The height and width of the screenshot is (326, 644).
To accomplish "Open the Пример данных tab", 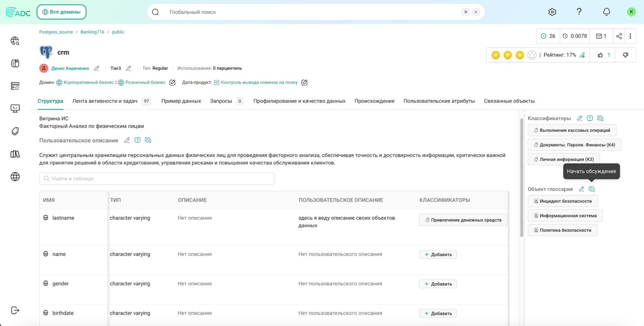I will coord(181,101).
